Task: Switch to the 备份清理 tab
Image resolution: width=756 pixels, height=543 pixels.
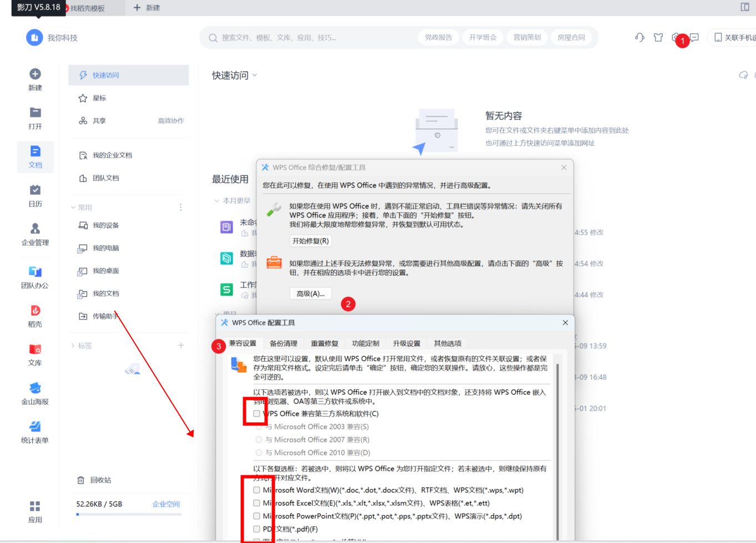Action: [284, 343]
